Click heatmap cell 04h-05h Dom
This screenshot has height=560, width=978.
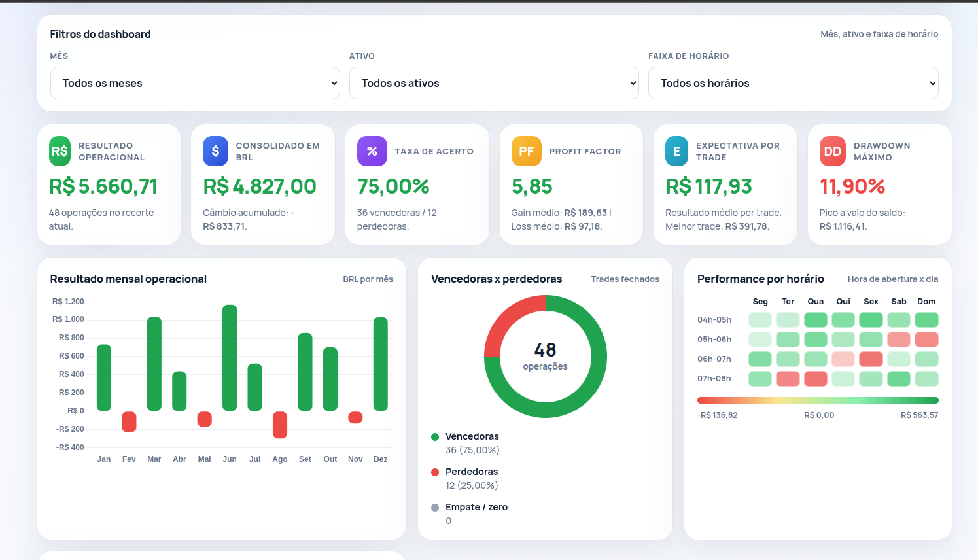click(926, 320)
